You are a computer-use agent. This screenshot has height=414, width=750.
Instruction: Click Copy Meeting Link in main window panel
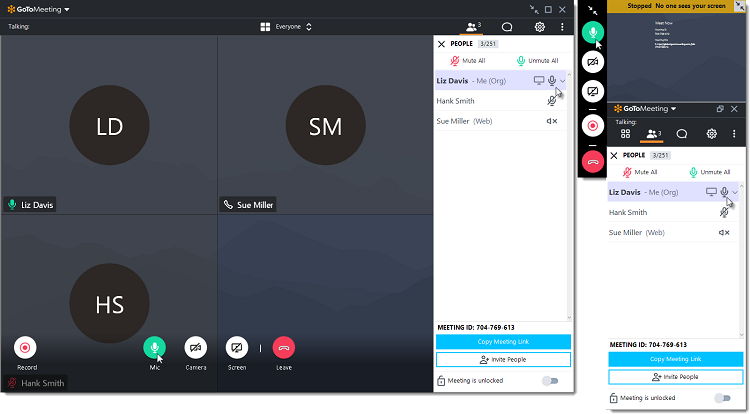(x=503, y=341)
